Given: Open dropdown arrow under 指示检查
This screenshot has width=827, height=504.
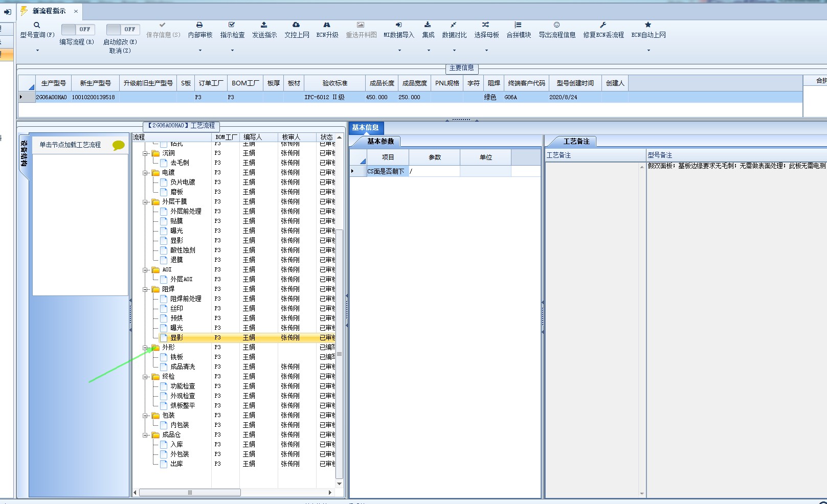Looking at the screenshot, I should point(232,50).
